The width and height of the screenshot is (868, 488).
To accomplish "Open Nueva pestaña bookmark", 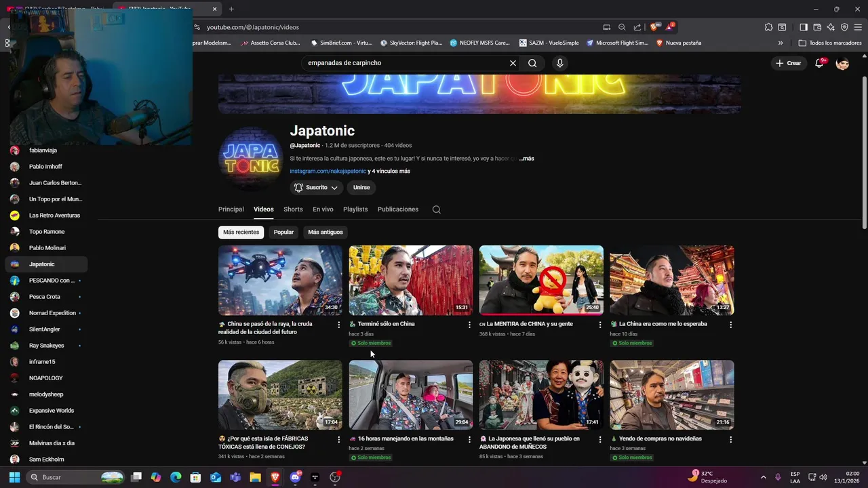I will 679,43.
